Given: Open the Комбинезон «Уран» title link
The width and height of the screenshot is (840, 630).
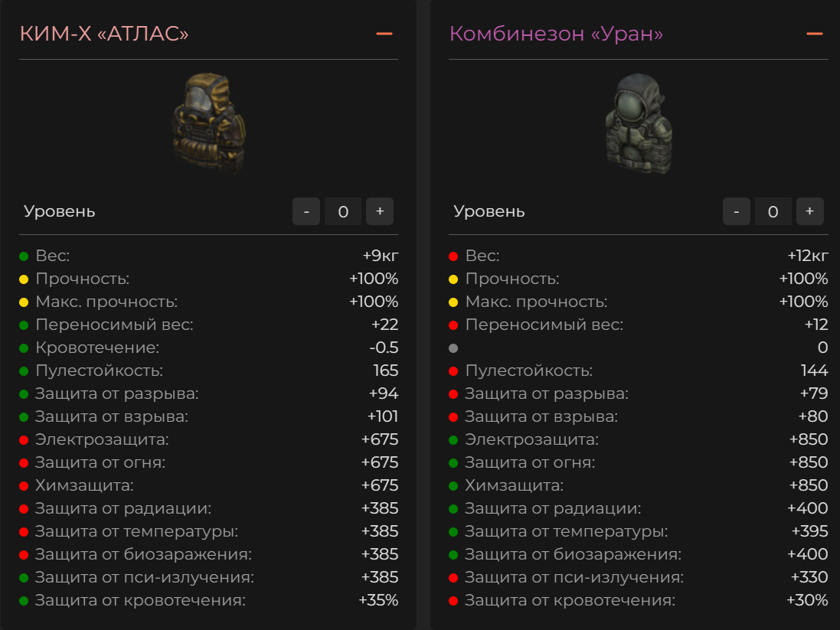Looking at the screenshot, I should pyautogui.click(x=556, y=34).
